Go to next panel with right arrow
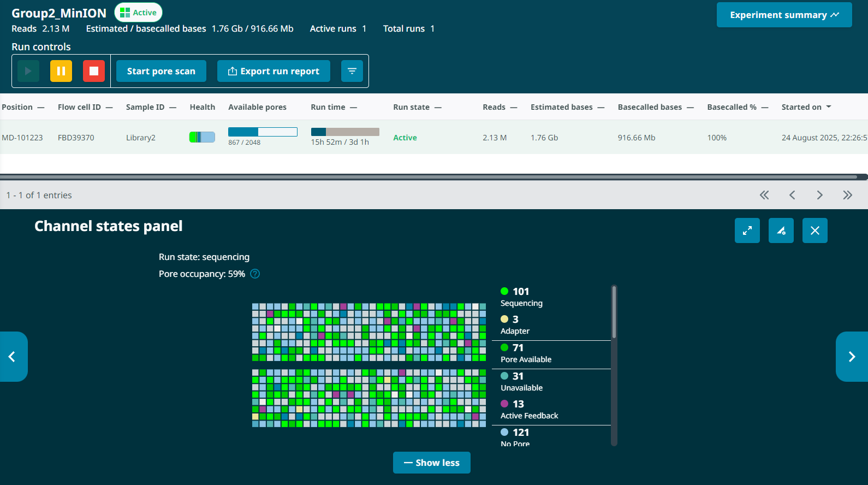This screenshot has height=485, width=868. [852, 357]
